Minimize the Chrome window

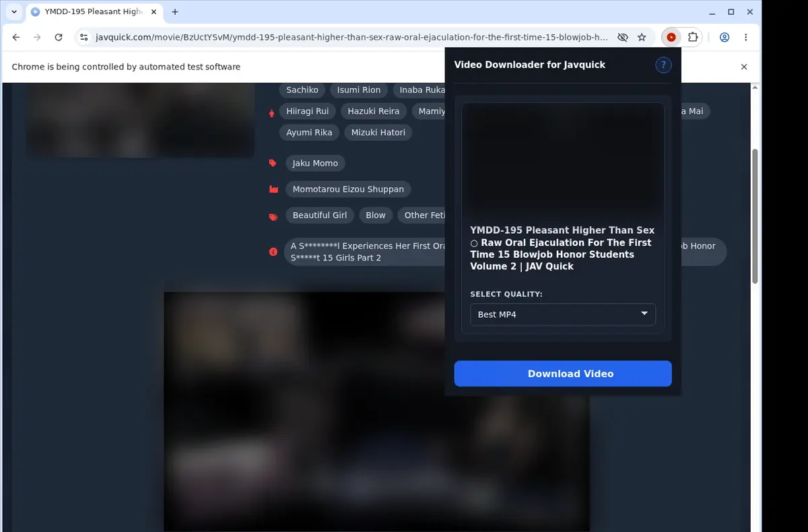(712, 11)
